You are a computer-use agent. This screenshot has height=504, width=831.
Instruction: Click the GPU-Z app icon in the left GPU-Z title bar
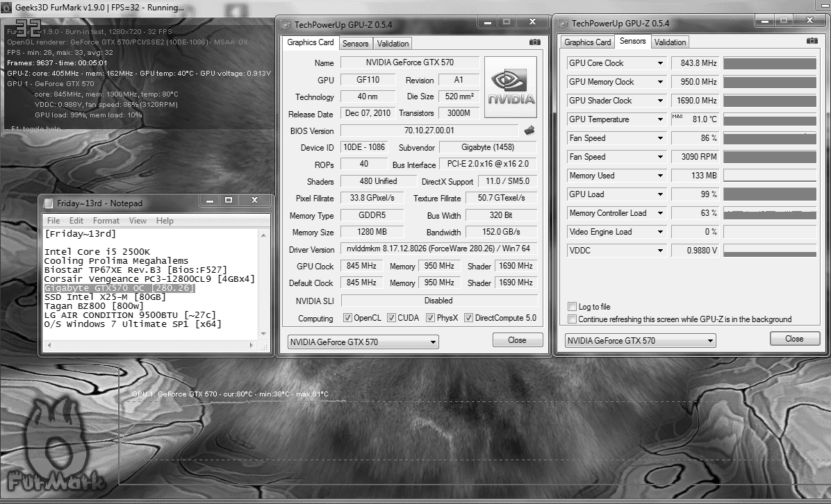click(x=286, y=25)
